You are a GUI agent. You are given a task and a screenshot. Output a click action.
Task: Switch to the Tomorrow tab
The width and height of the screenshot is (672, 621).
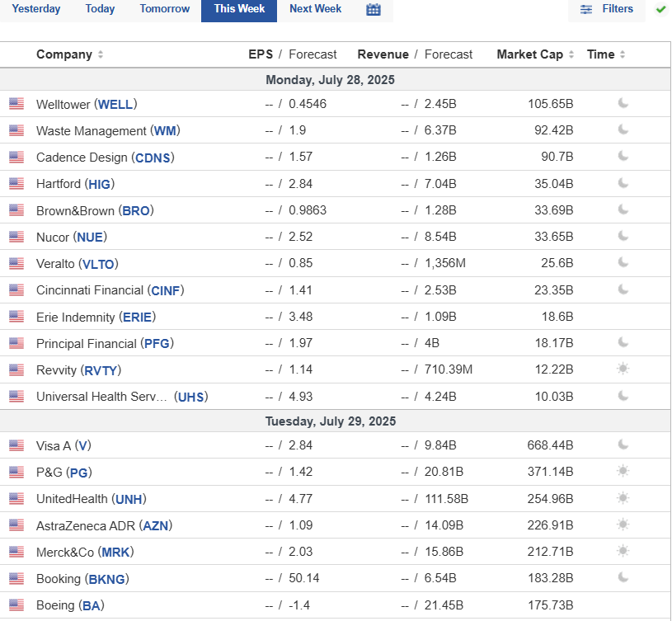[x=165, y=9]
